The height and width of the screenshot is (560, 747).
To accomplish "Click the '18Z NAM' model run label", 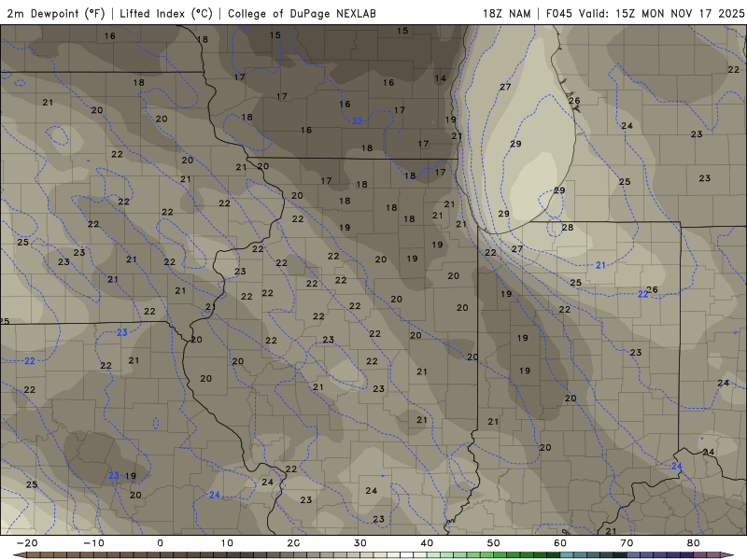I will click(x=506, y=13).
